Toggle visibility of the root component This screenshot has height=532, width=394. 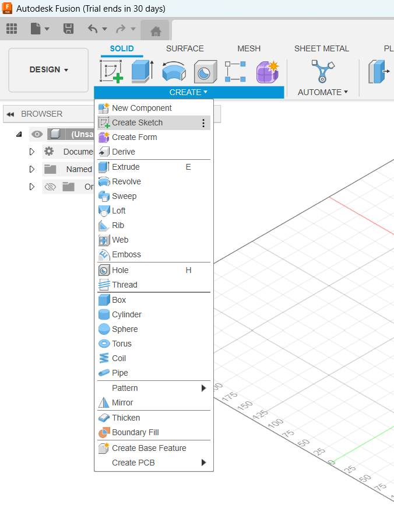[x=37, y=134]
